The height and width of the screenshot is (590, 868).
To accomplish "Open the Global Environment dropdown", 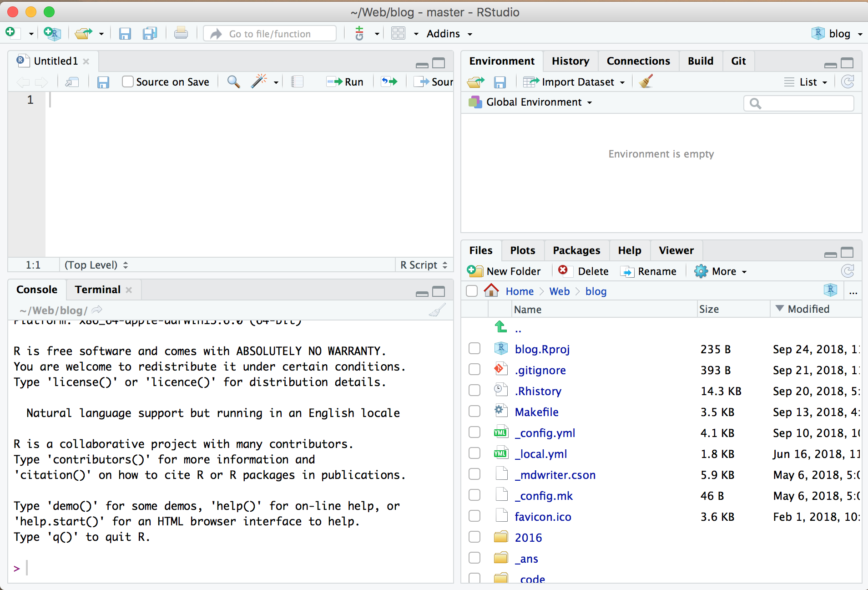I will coord(530,102).
